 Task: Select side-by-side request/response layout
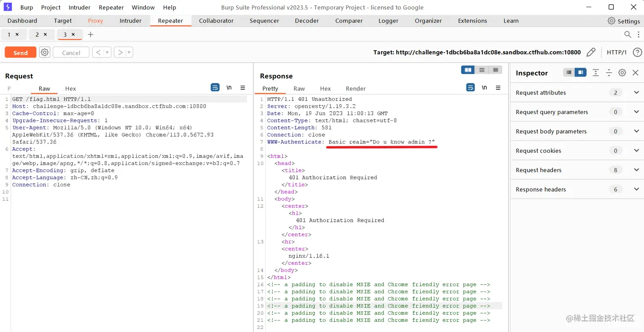(x=468, y=70)
